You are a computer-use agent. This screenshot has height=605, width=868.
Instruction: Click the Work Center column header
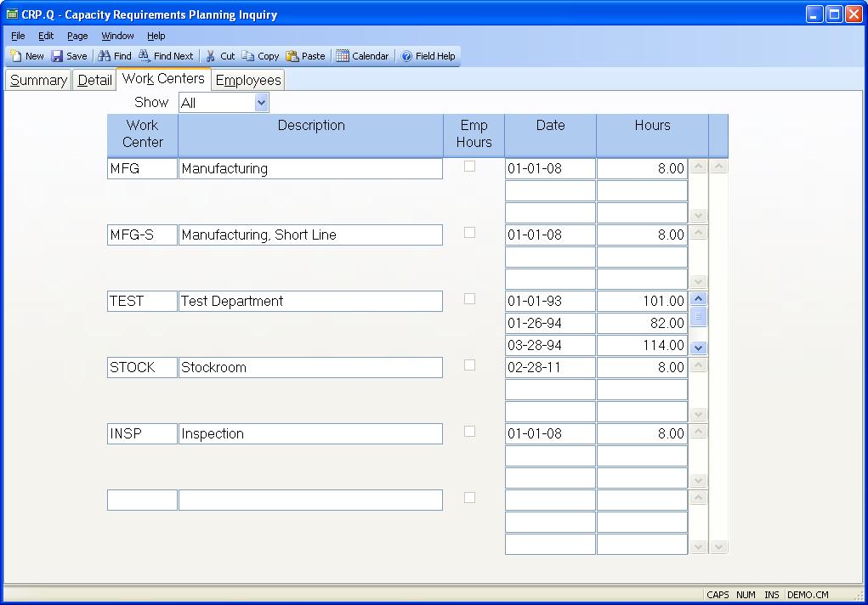pyautogui.click(x=142, y=134)
